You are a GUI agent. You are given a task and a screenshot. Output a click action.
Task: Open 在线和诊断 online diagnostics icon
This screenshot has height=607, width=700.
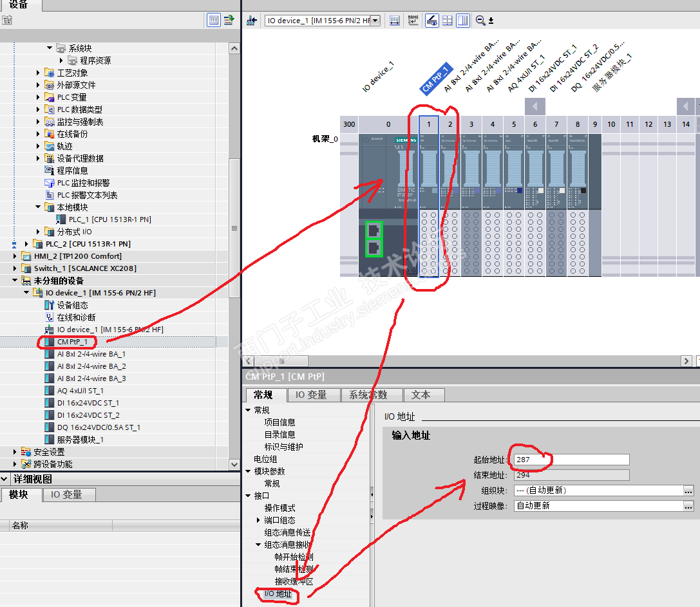coord(49,317)
